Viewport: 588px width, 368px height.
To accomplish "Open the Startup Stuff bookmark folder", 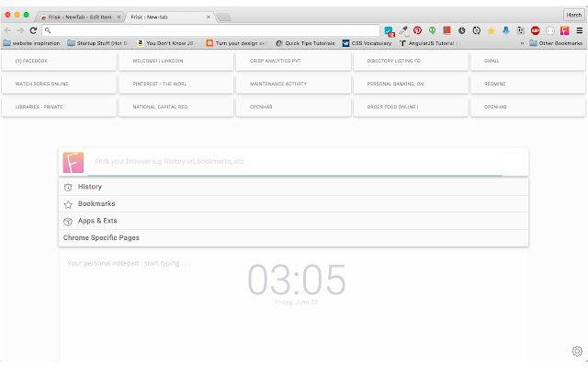I will [97, 43].
